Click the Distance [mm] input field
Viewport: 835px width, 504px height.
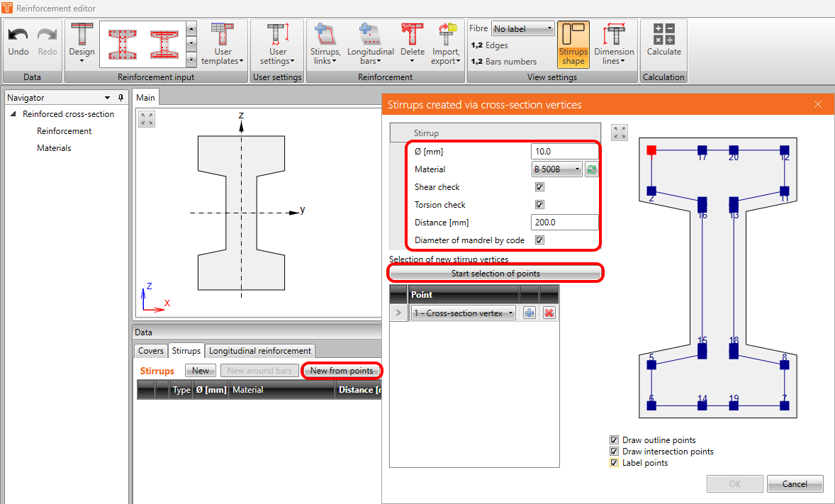(x=564, y=223)
